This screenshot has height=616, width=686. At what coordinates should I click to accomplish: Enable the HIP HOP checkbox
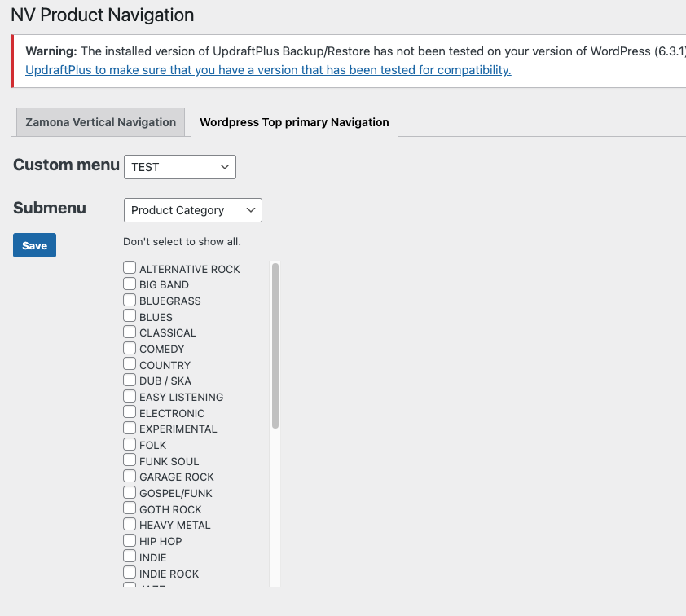pos(130,540)
